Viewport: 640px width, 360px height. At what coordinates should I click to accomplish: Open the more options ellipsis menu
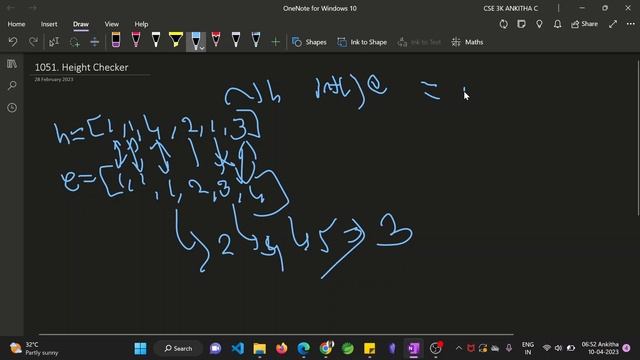tap(631, 24)
